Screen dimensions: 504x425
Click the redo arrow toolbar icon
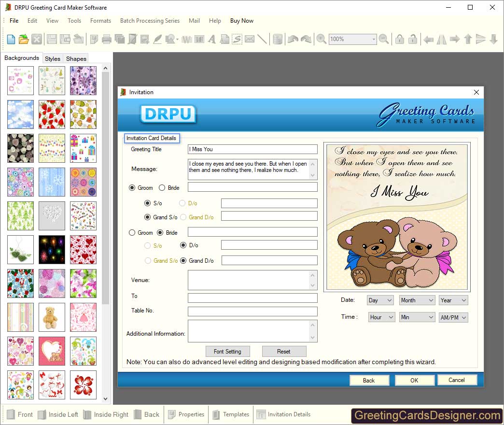(x=306, y=39)
